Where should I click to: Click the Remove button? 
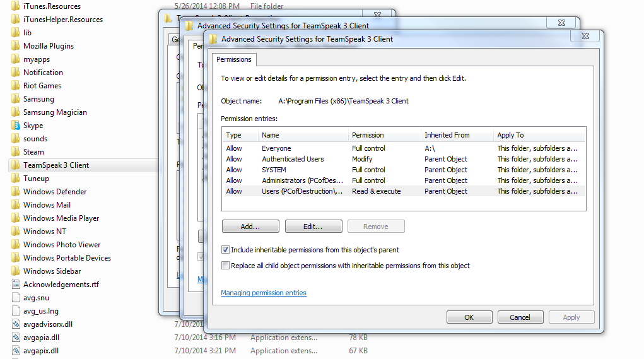376,227
